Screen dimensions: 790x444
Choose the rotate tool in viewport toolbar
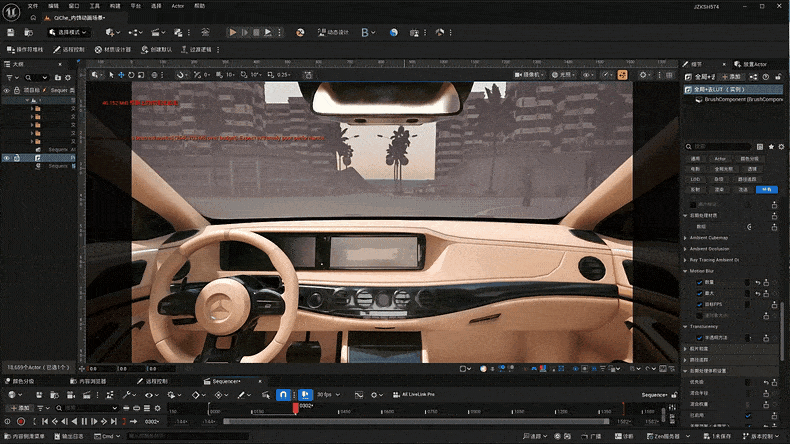(131, 75)
